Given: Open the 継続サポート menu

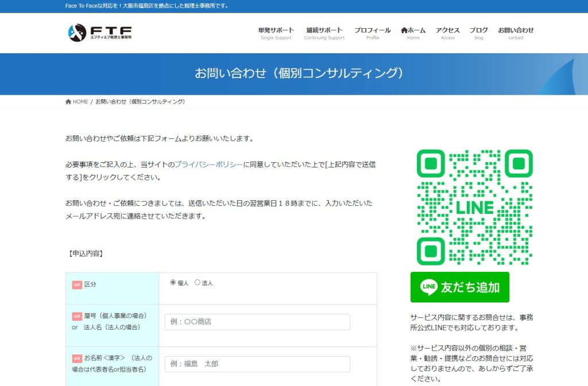Looking at the screenshot, I should tap(324, 33).
